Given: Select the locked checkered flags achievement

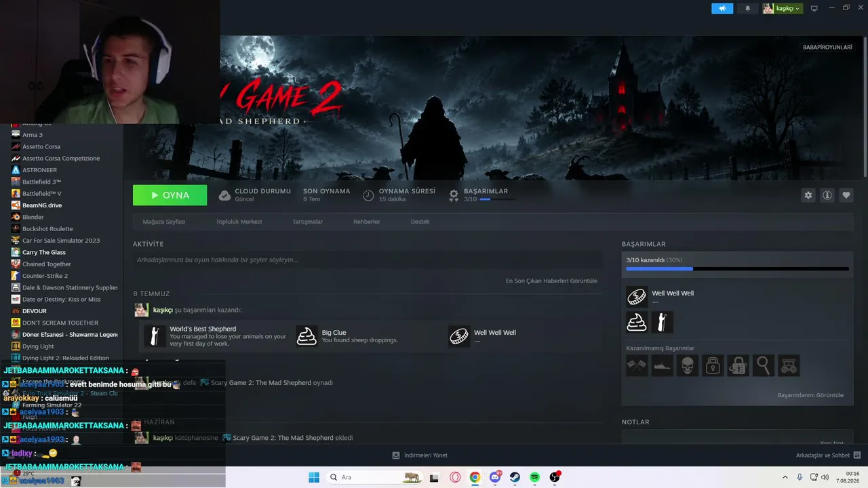Looking at the screenshot, I should tap(637, 365).
